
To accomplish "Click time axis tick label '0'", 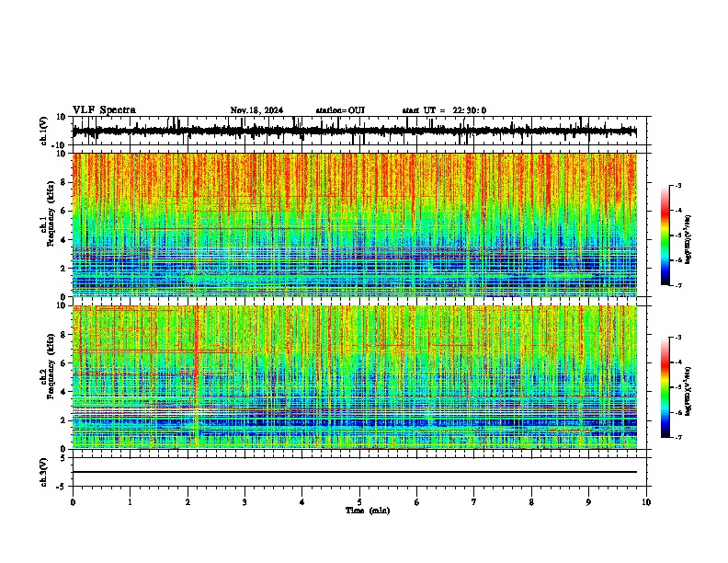I will click(73, 502).
